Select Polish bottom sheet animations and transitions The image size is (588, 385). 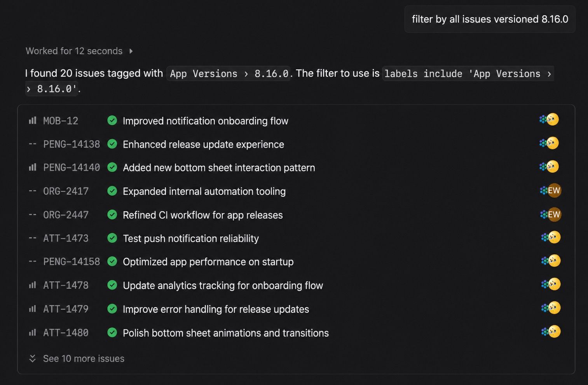click(x=225, y=333)
